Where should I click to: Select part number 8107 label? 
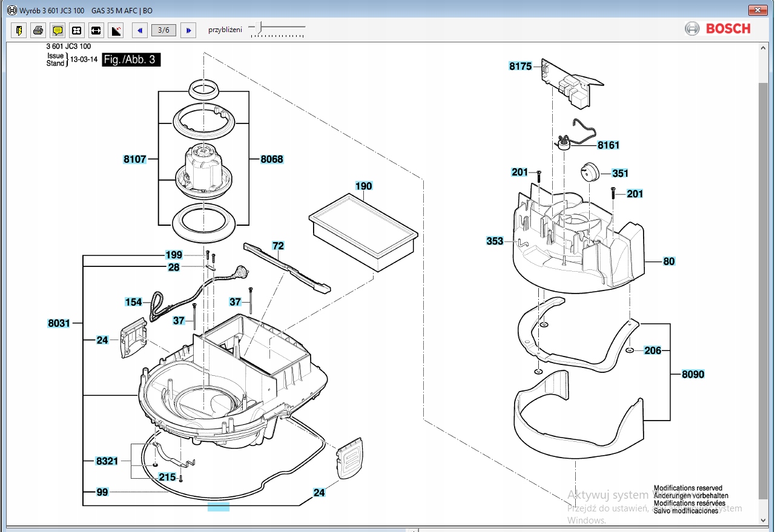click(135, 159)
